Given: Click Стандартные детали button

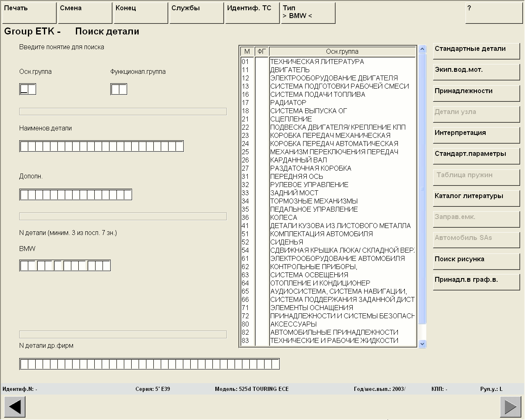Looking at the screenshot, I should [476, 51].
